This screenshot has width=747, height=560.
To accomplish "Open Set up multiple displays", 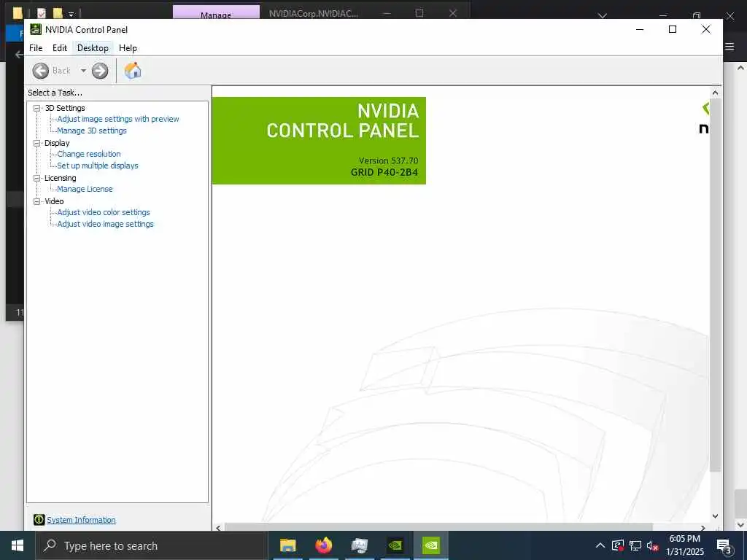I will (98, 166).
